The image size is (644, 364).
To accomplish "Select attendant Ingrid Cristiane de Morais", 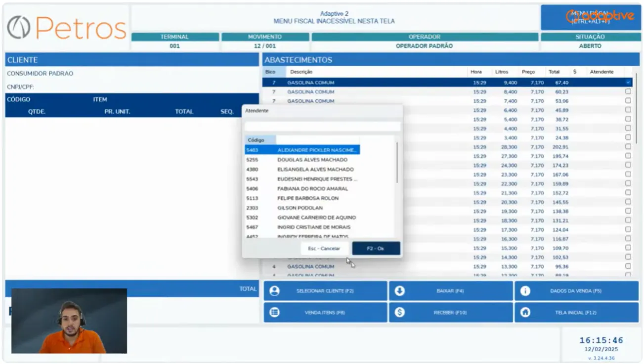I will tap(302, 227).
